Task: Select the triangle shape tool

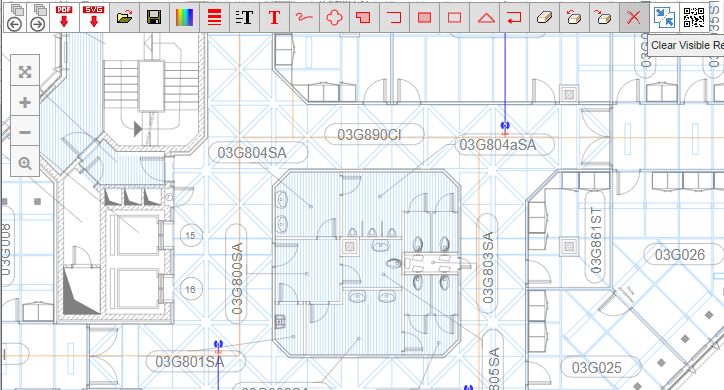Action: click(x=485, y=17)
